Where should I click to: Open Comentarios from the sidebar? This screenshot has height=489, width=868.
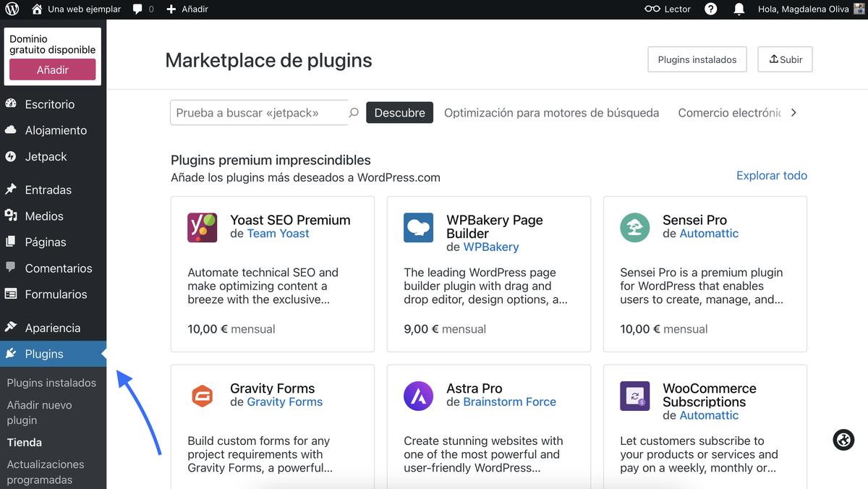[x=58, y=268]
